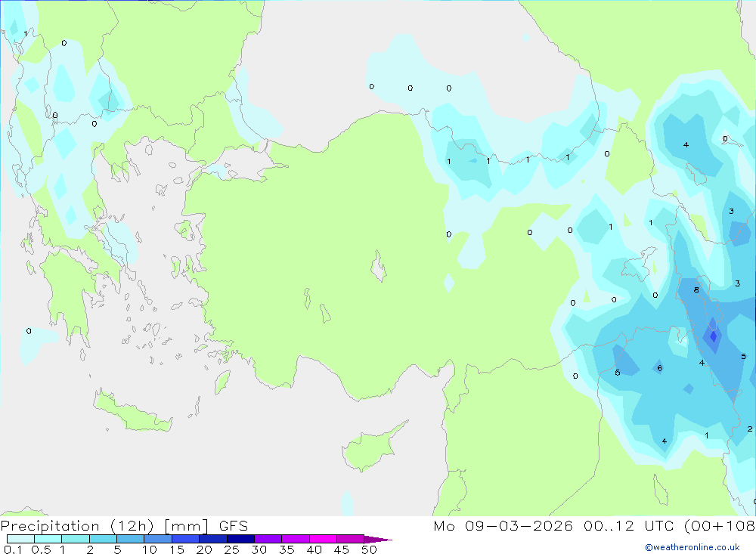Click the "8" precipitation value on map
The width and height of the screenshot is (756, 554).
coord(696,289)
